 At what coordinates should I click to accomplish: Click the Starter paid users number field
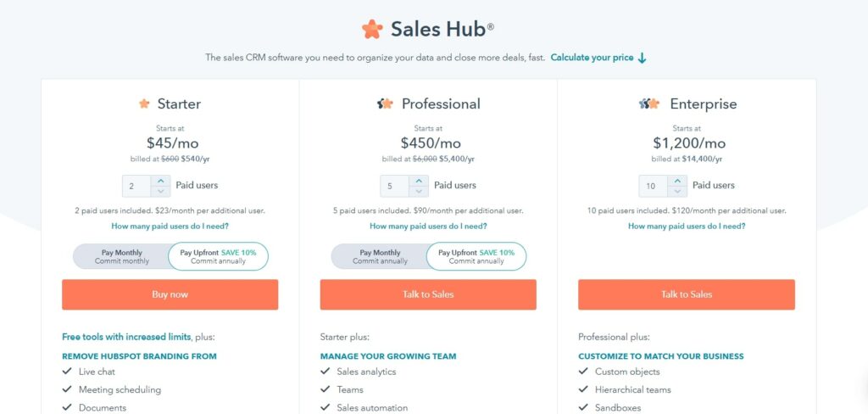136,187
